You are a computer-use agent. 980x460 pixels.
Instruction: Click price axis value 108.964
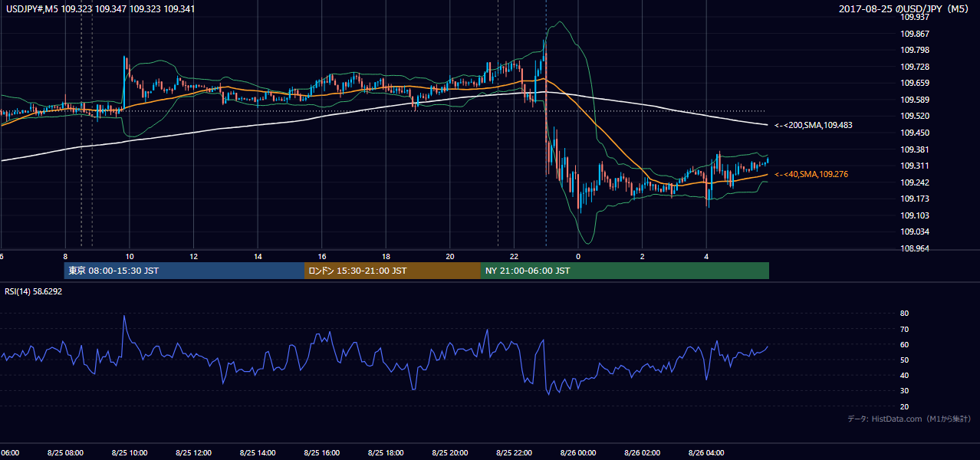point(915,248)
